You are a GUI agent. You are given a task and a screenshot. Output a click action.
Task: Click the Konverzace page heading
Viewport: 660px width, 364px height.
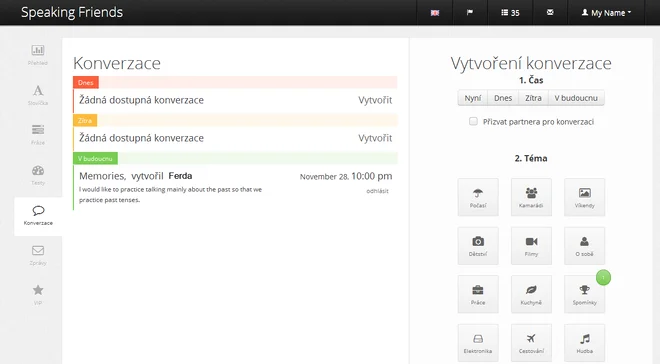tap(117, 64)
